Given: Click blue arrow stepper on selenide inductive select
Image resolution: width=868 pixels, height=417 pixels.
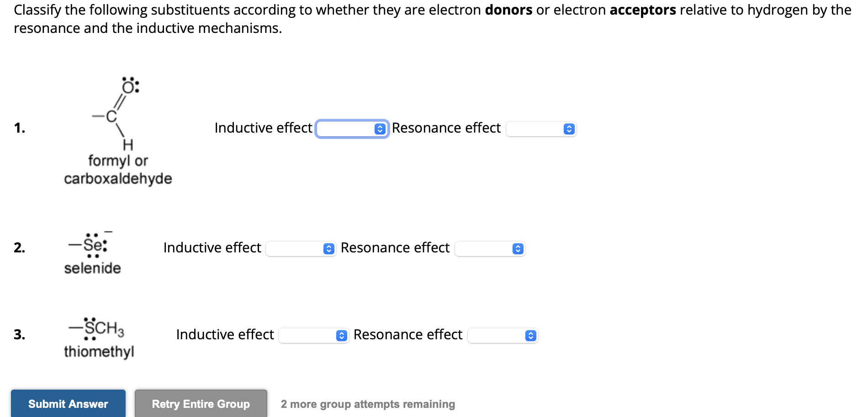Looking at the screenshot, I should click(328, 249).
